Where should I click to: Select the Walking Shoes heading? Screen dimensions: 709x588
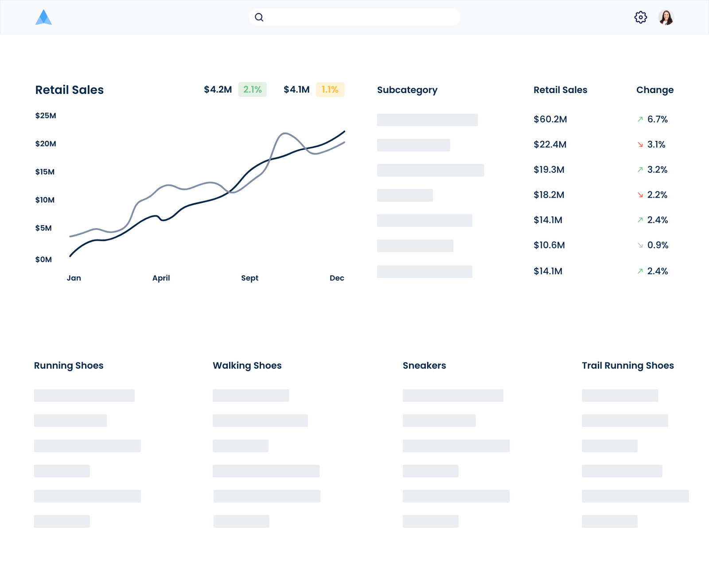247,366
